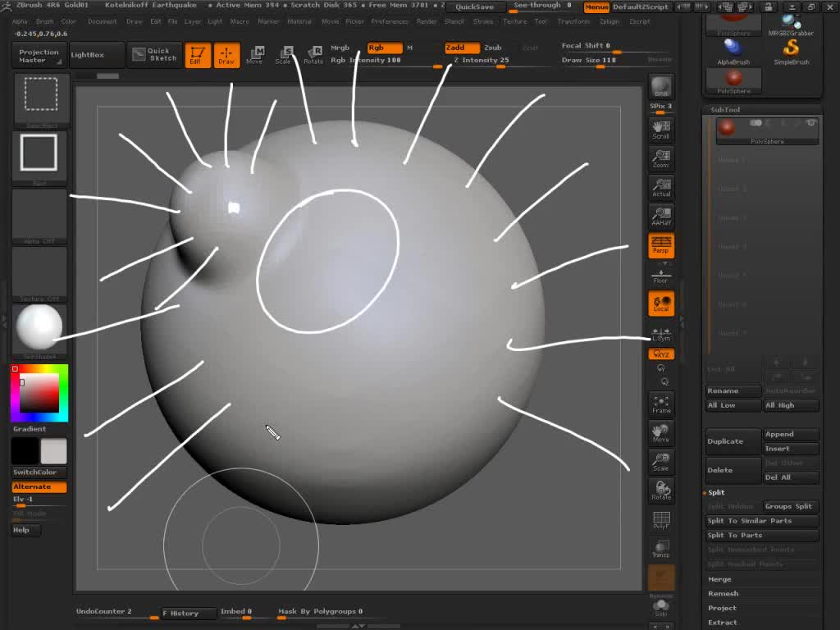Toggle L.Sym local symmetry

click(x=661, y=335)
